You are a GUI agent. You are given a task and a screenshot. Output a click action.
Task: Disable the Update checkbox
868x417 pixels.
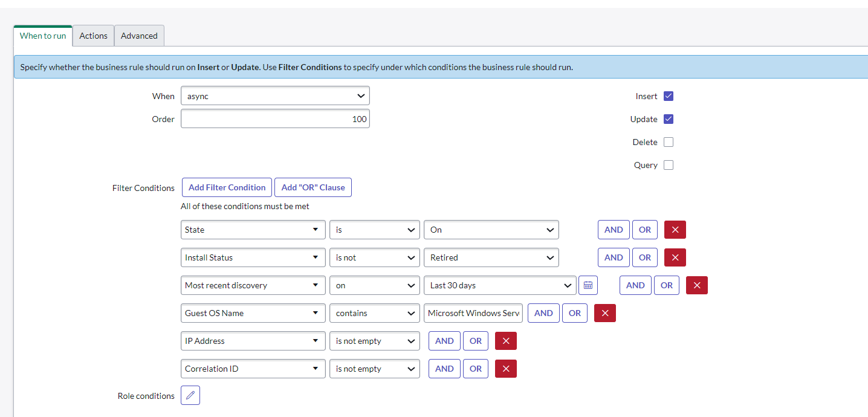tap(668, 119)
